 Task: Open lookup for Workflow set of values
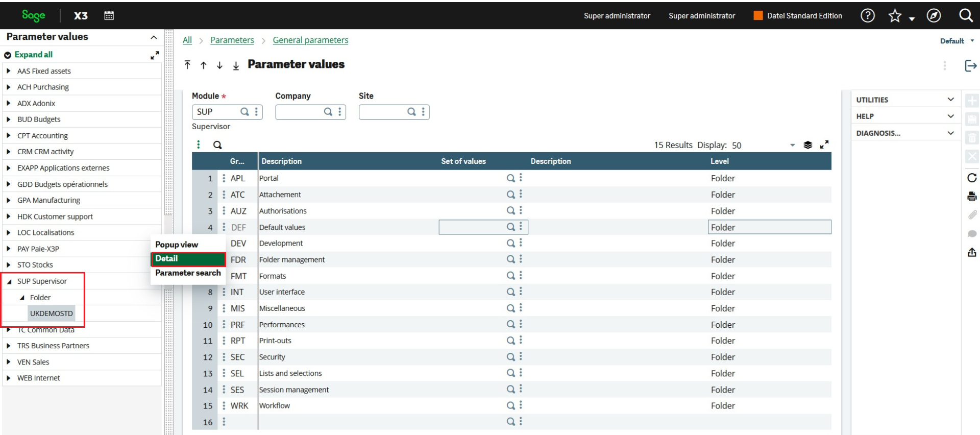[x=510, y=406]
